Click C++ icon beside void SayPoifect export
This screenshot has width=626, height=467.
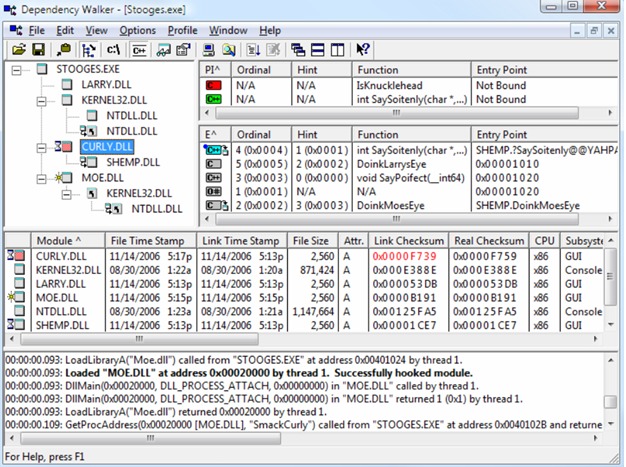coord(214,178)
